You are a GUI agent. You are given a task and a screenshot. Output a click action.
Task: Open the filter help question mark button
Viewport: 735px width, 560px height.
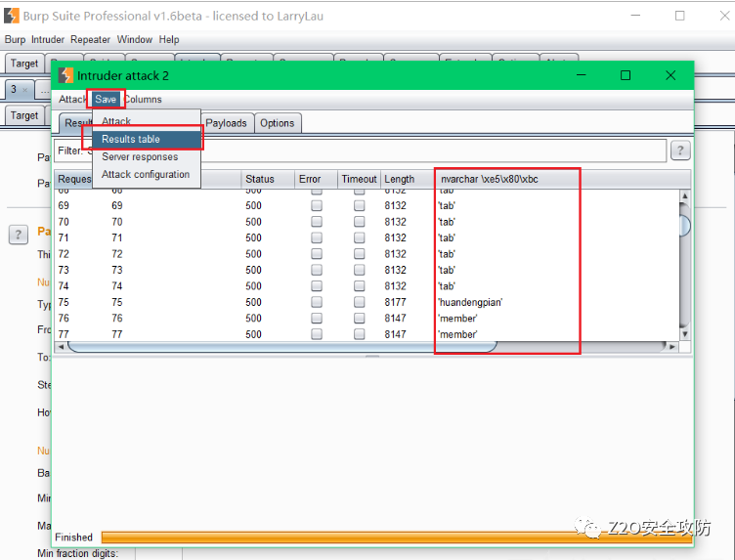[x=680, y=151]
